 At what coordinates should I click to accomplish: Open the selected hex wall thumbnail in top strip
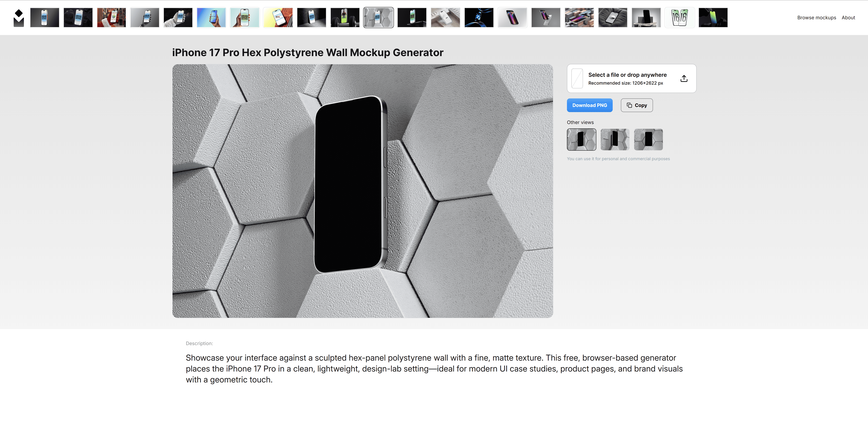pos(378,18)
